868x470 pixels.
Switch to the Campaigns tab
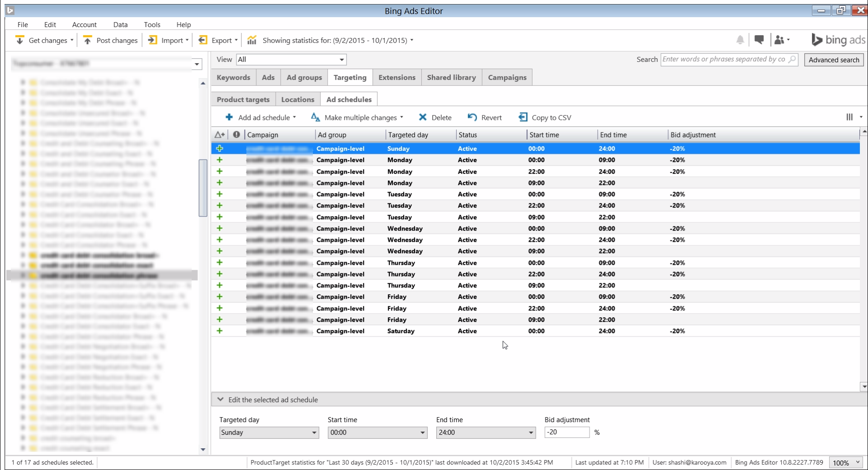tap(507, 77)
